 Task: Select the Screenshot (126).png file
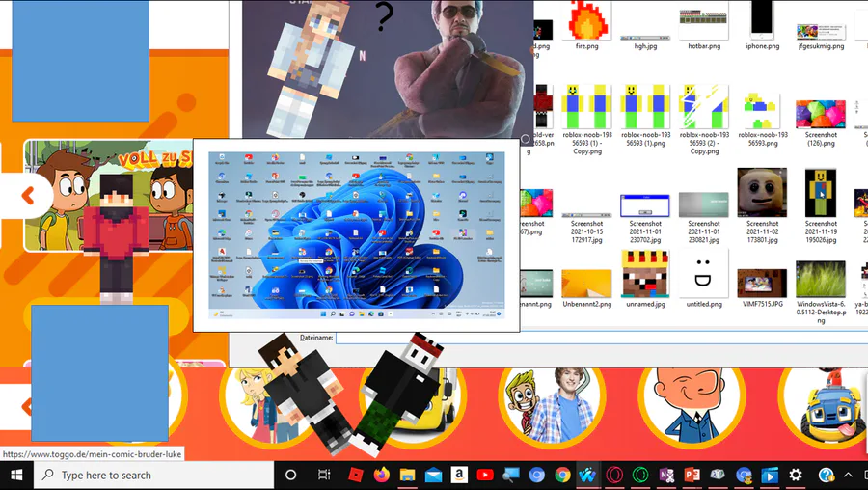821,122
